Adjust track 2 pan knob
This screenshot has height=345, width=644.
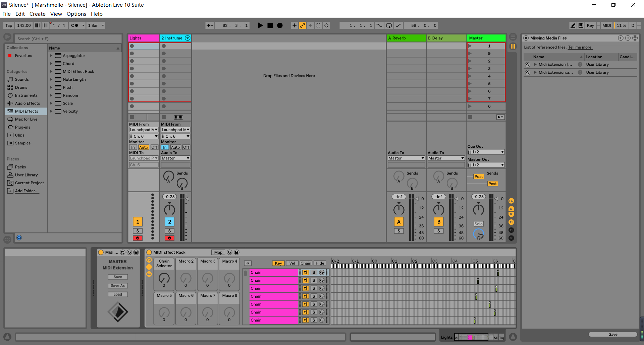pyautogui.click(x=169, y=209)
